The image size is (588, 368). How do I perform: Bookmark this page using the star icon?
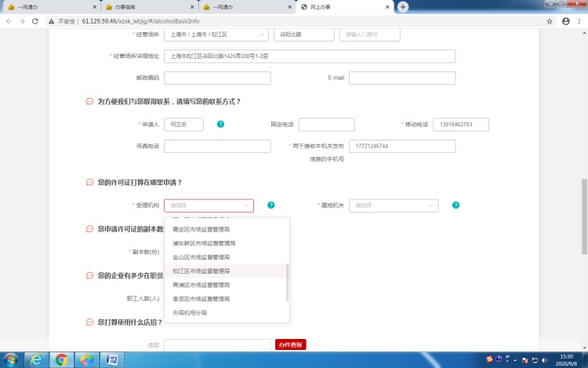coord(549,21)
